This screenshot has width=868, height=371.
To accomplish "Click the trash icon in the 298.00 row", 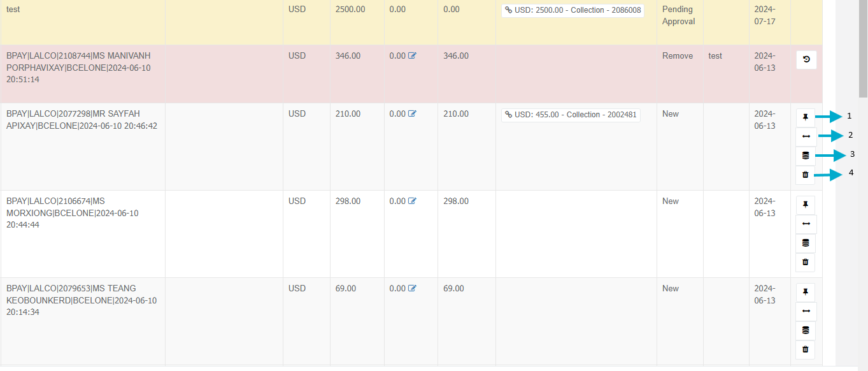I will tap(806, 262).
